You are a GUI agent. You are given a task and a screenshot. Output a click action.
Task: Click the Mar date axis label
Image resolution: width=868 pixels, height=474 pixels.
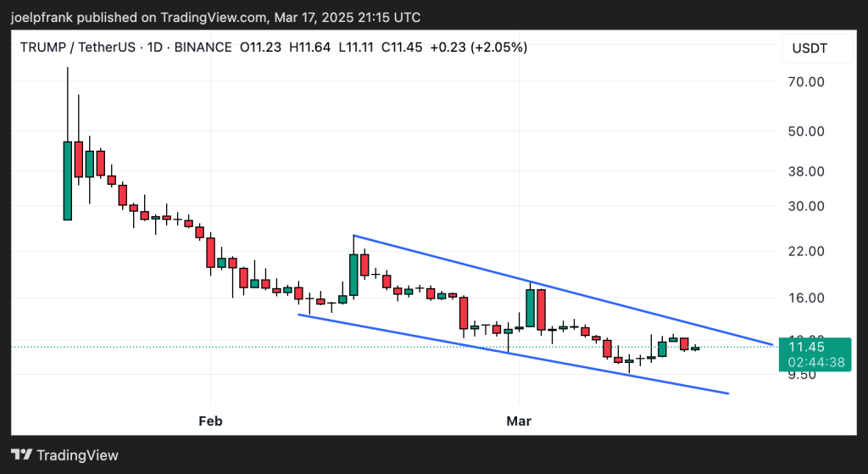click(x=519, y=421)
